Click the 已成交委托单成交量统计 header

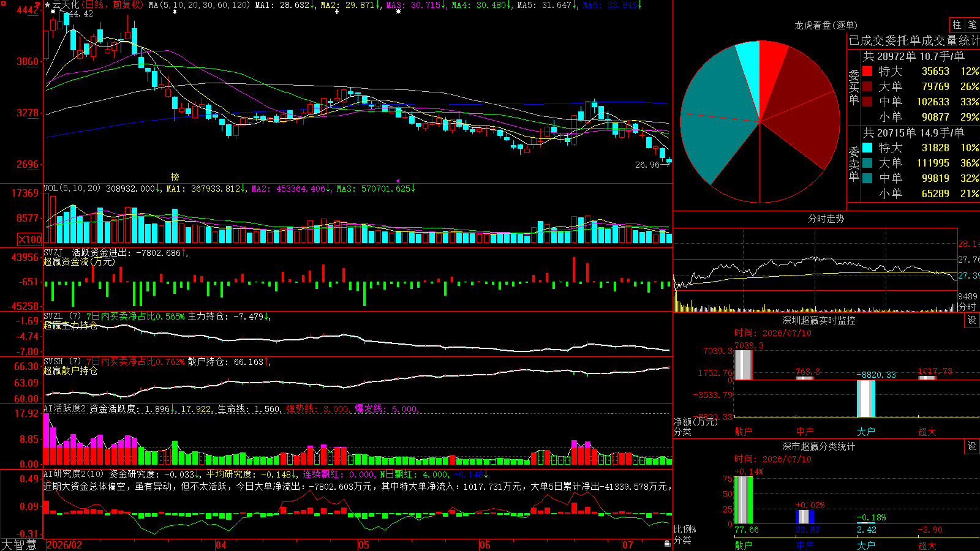tap(914, 40)
